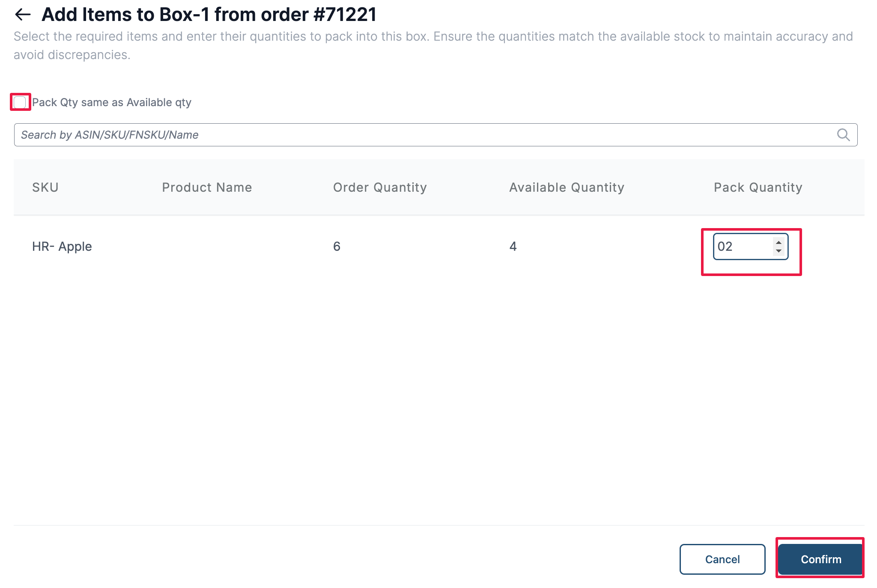Focus the ASIN/SKU/FNSKU/Name search field

424,135
